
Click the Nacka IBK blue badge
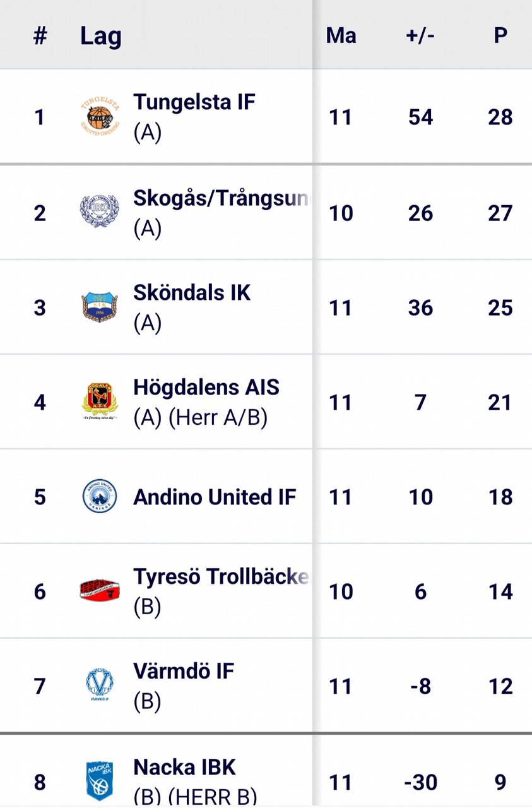coord(100,781)
